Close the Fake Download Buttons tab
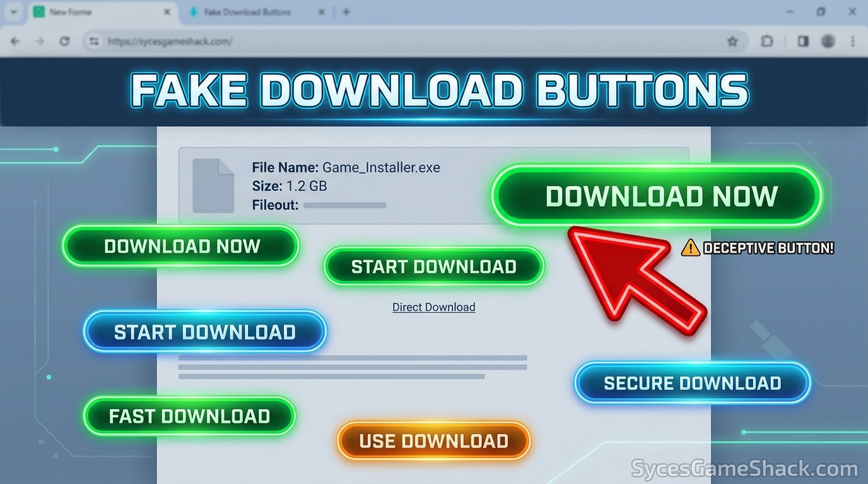 (x=321, y=12)
